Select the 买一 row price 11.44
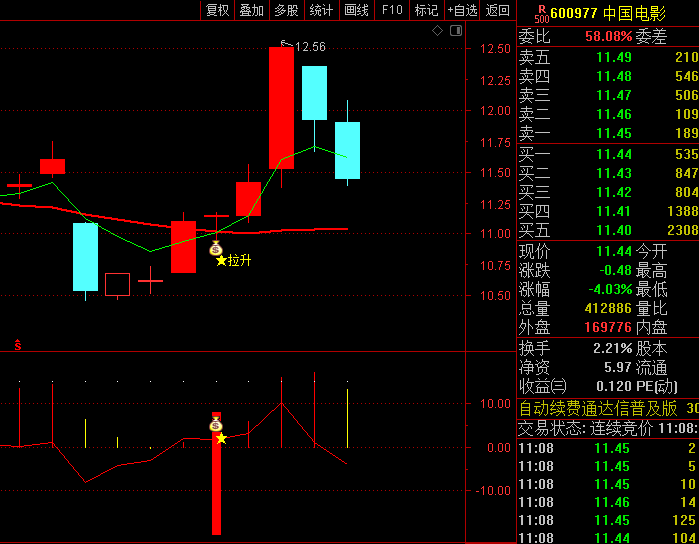 tap(614, 154)
